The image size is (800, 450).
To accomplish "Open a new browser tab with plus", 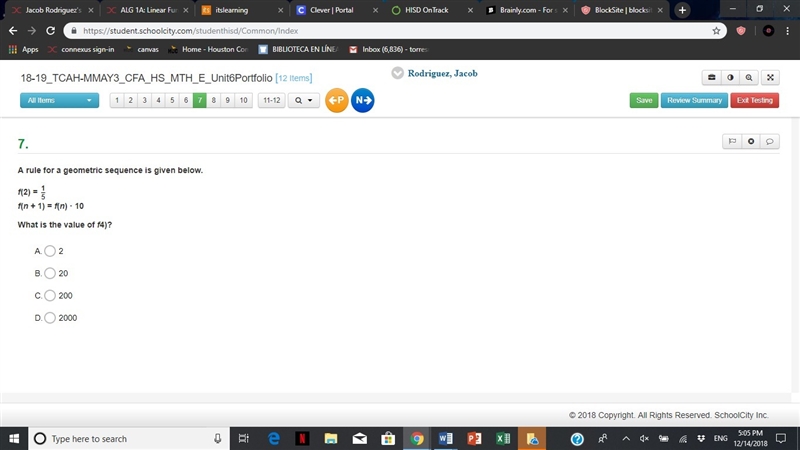I will click(682, 10).
